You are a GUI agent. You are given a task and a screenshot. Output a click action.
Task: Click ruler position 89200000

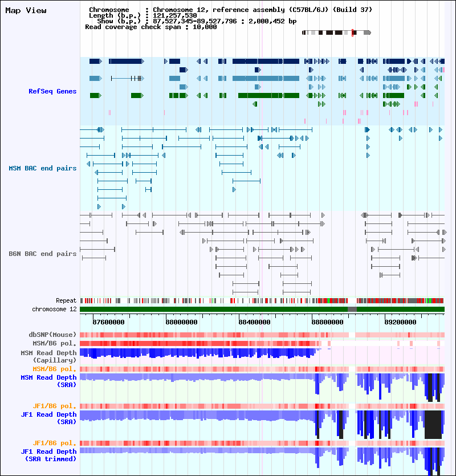(x=400, y=323)
